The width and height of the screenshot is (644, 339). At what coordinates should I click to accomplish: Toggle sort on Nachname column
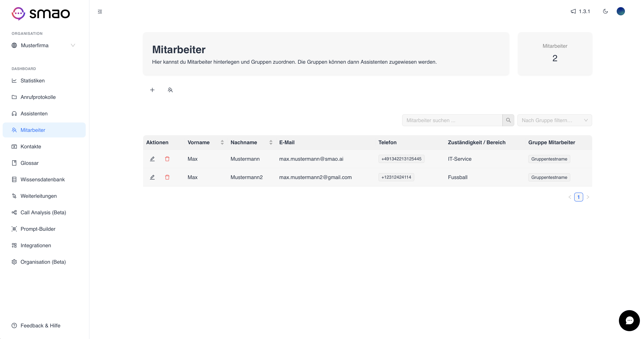(271, 142)
